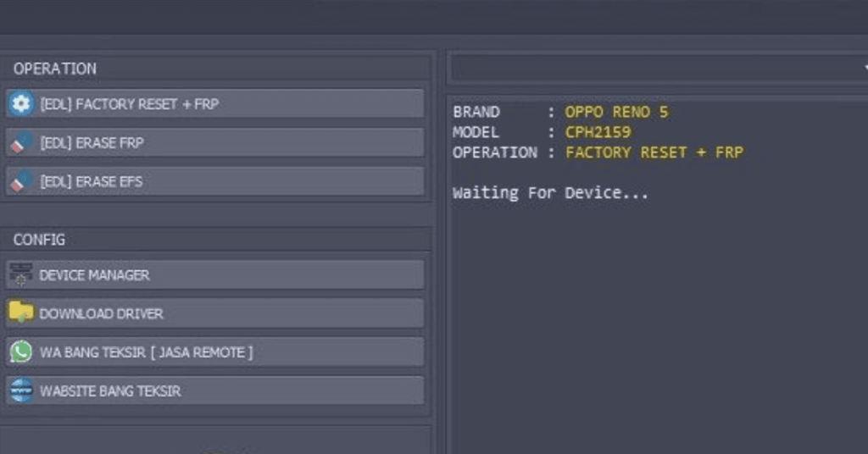Run [EDL] FACTORY RESET + FRP operation
The width and height of the screenshot is (868, 454).
click(x=215, y=103)
